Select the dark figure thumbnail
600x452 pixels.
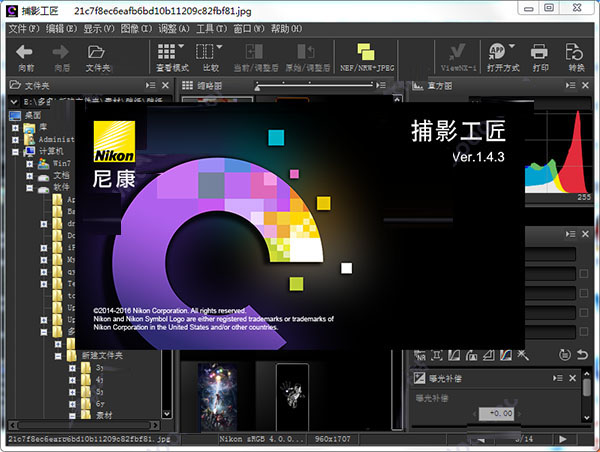point(293,397)
